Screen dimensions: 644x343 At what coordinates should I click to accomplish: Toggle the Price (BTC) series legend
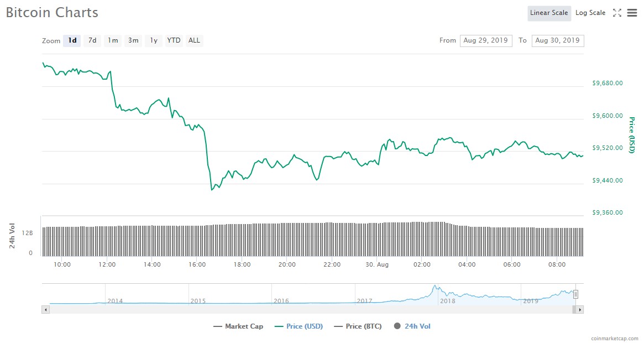(358, 326)
